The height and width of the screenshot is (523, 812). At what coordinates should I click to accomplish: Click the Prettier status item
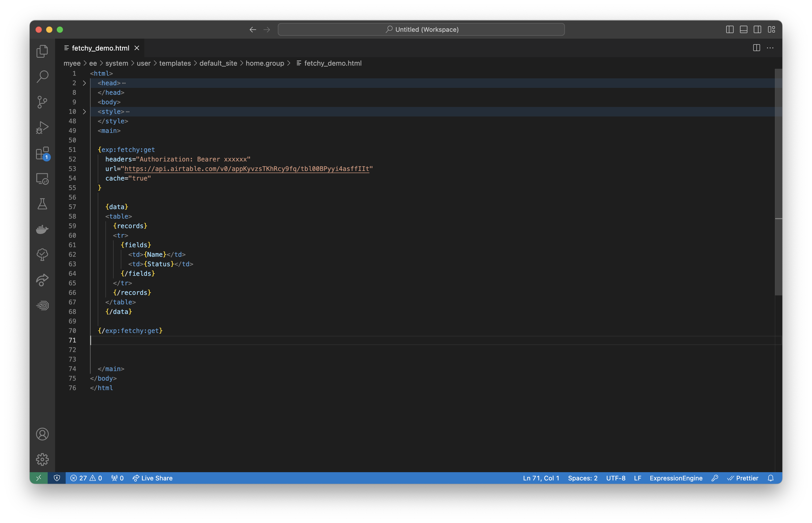pyautogui.click(x=742, y=478)
